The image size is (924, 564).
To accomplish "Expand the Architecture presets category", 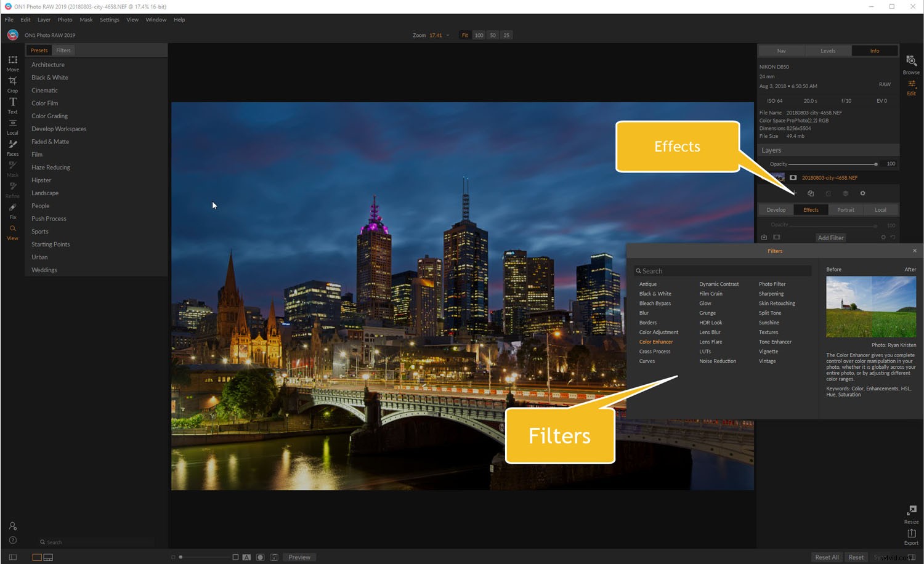I will coord(48,64).
